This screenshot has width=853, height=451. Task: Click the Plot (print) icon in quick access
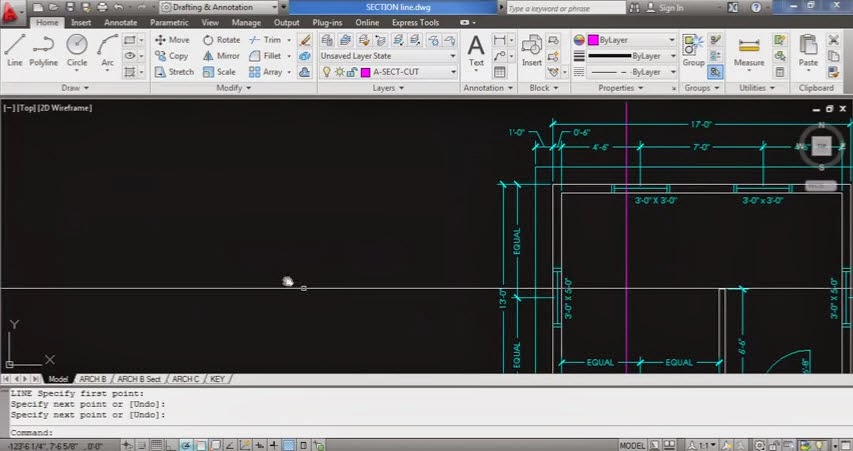102,7
